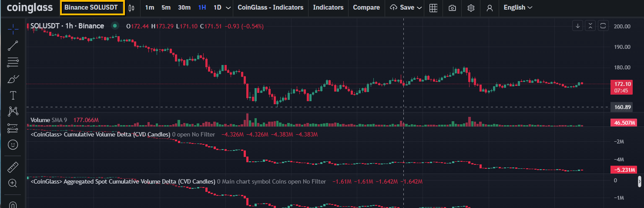The height and width of the screenshot is (208, 644).
Task: Open CoinGlass - Indicators menu
Action: (x=271, y=7)
